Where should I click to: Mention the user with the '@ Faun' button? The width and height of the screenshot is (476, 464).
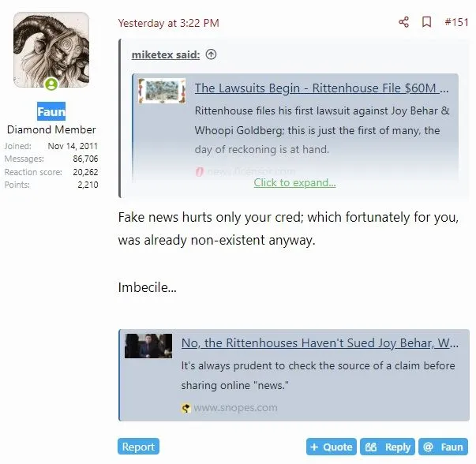coord(443,447)
